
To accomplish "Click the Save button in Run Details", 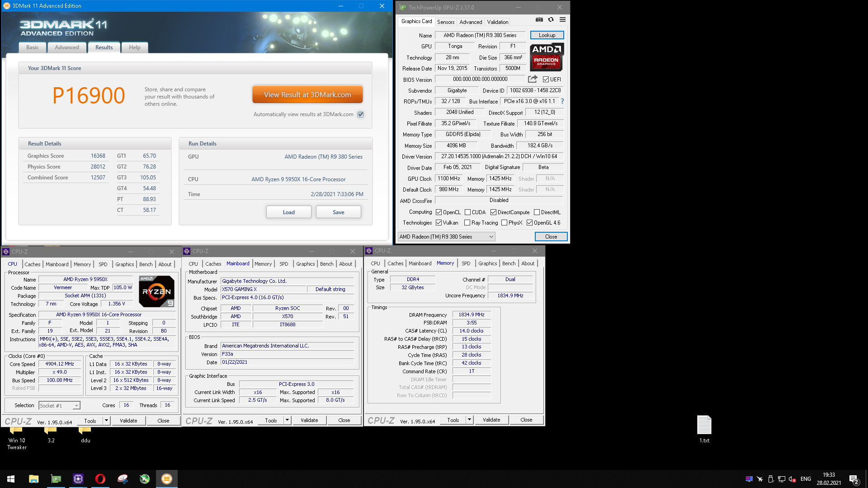I will [339, 212].
